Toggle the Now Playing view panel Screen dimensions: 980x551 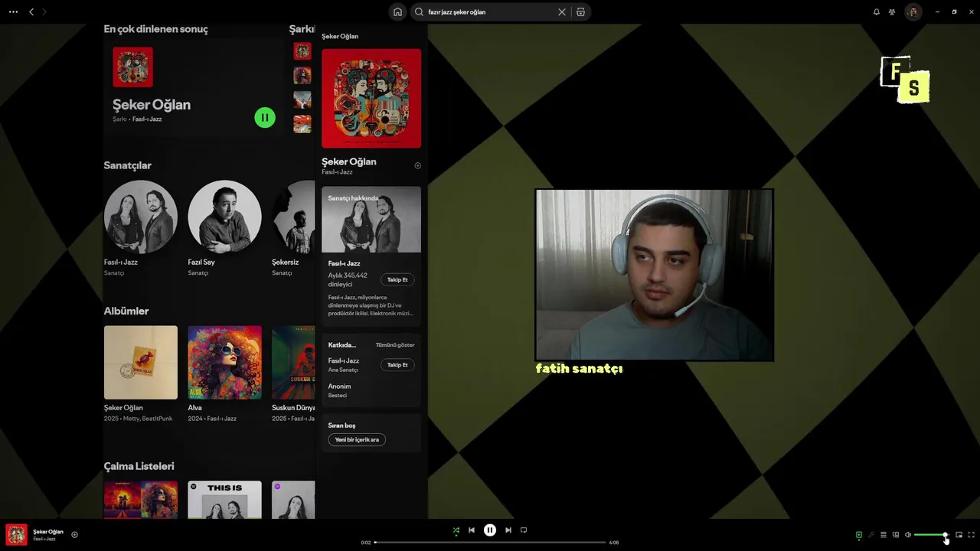(859, 535)
